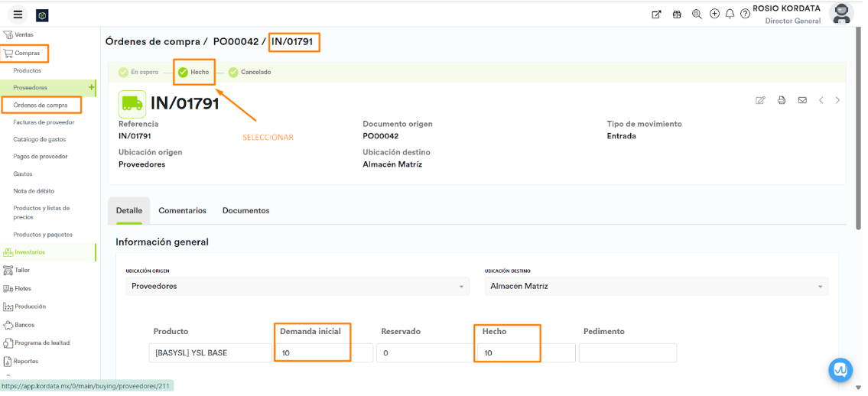Click the gift icon in header

pyautogui.click(x=677, y=14)
